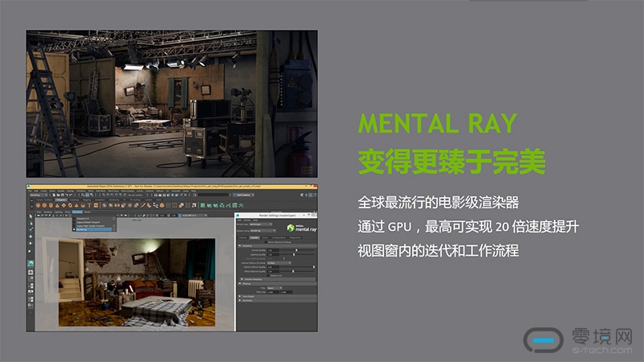This screenshot has height=362, width=644.
Task: Collapse the Sampling section
Action: (240, 246)
